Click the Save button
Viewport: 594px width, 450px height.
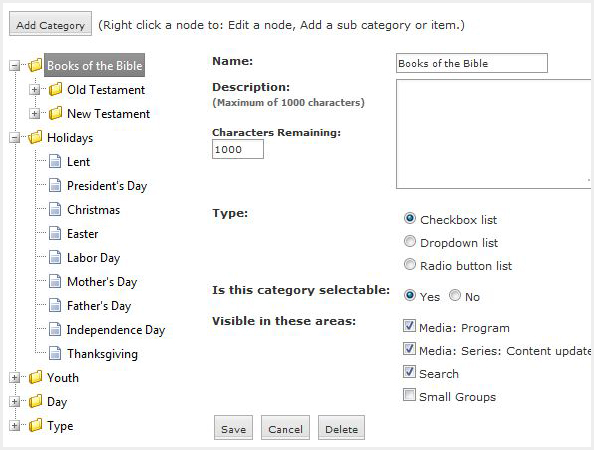[233, 428]
